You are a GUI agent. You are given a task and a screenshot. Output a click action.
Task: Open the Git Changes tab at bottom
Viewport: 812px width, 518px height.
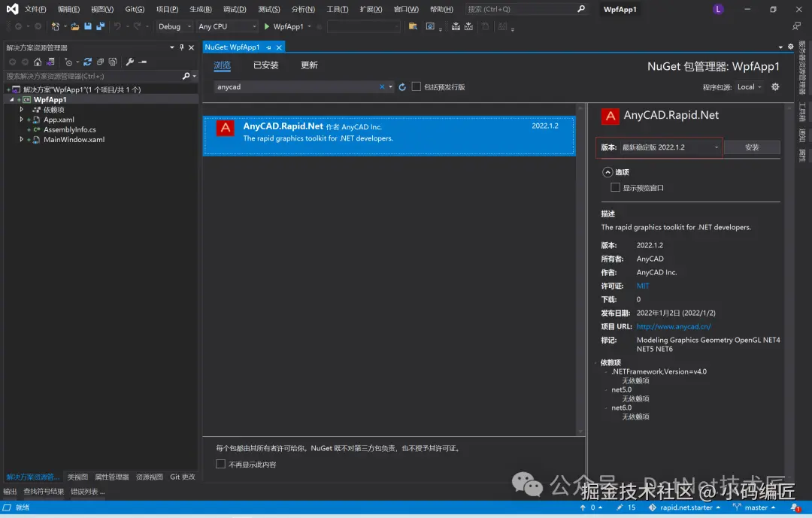tap(182, 477)
